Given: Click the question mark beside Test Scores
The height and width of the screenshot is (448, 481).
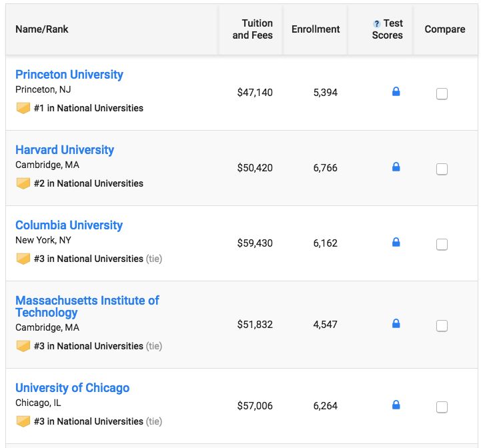Looking at the screenshot, I should click(377, 24).
